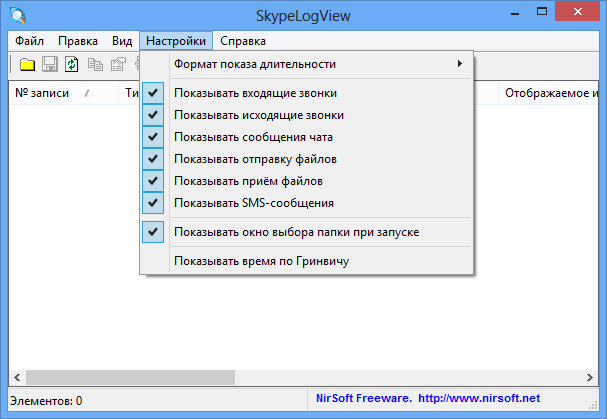Screen dimensions: 607x419
Task: Open the Вид menu
Action: (122, 41)
